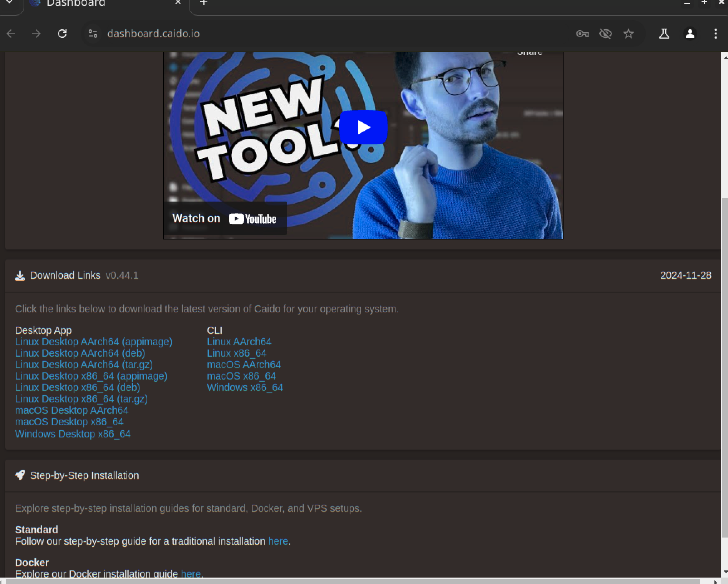The image size is (728, 584).
Task: Download Linux Desktop x86_64 (deb)
Action: 77,387
